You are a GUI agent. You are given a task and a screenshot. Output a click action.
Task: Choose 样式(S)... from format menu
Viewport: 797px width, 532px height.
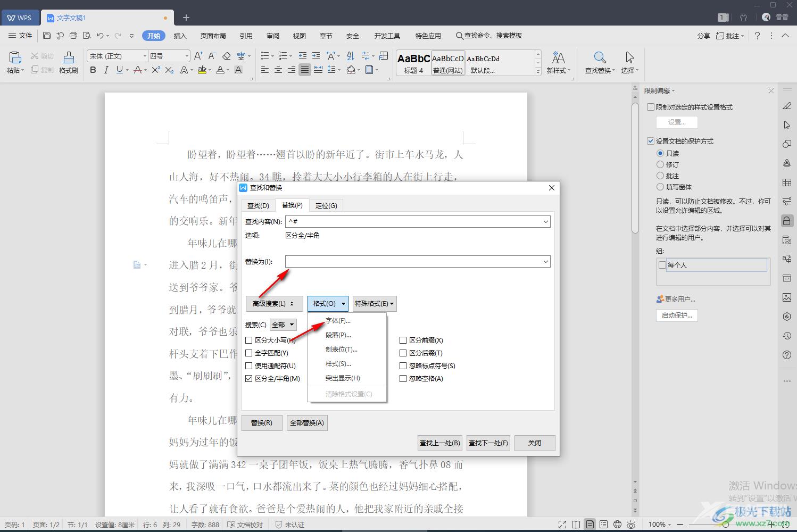347,364
